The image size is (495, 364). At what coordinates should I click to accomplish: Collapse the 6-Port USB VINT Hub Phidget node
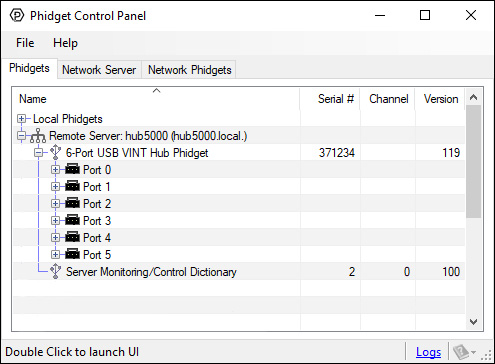39,153
